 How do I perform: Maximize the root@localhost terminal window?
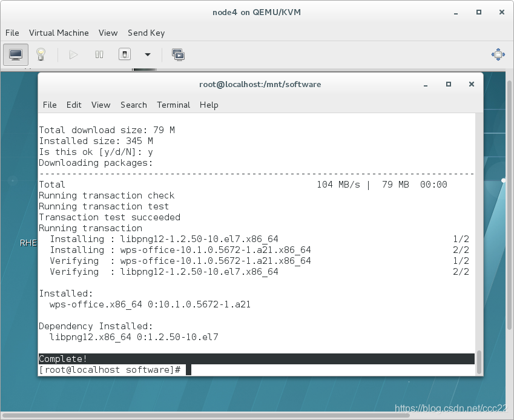pos(449,84)
